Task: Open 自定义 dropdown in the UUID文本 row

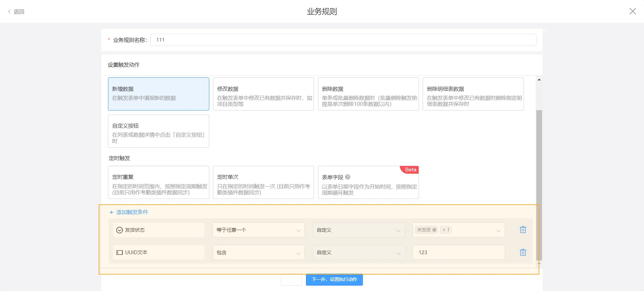Action: [x=358, y=252]
